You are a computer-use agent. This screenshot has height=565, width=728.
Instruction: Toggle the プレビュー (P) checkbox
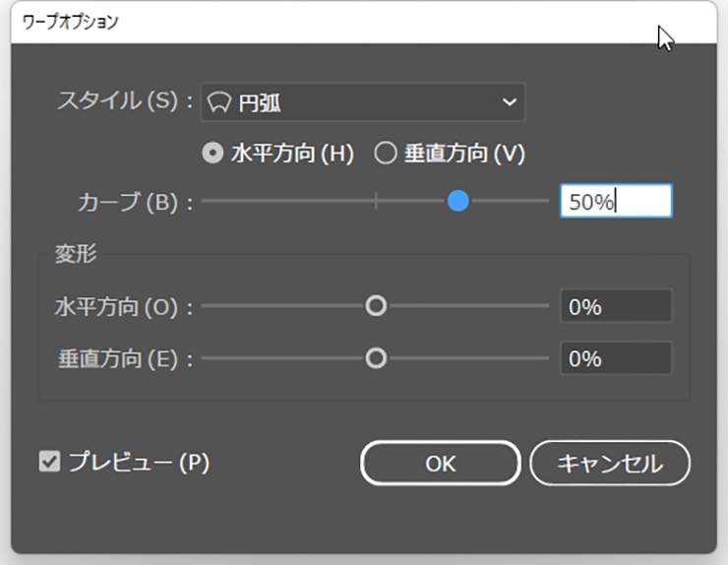coord(49,462)
